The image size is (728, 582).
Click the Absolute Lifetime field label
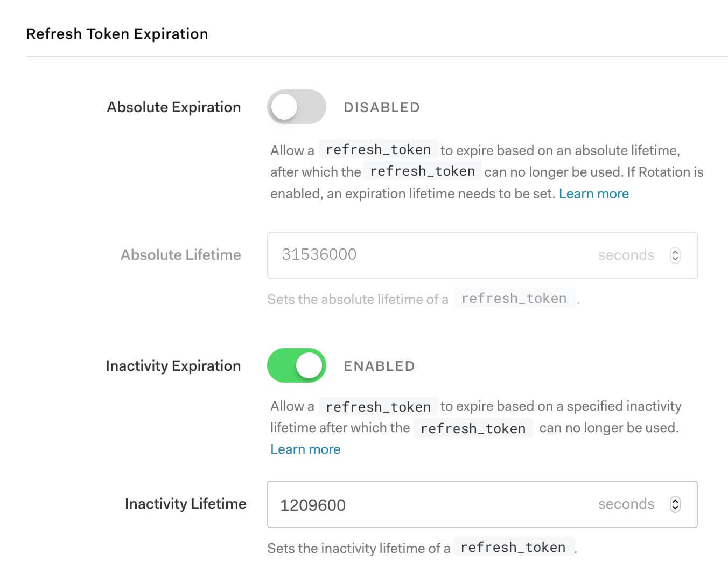pos(180,254)
